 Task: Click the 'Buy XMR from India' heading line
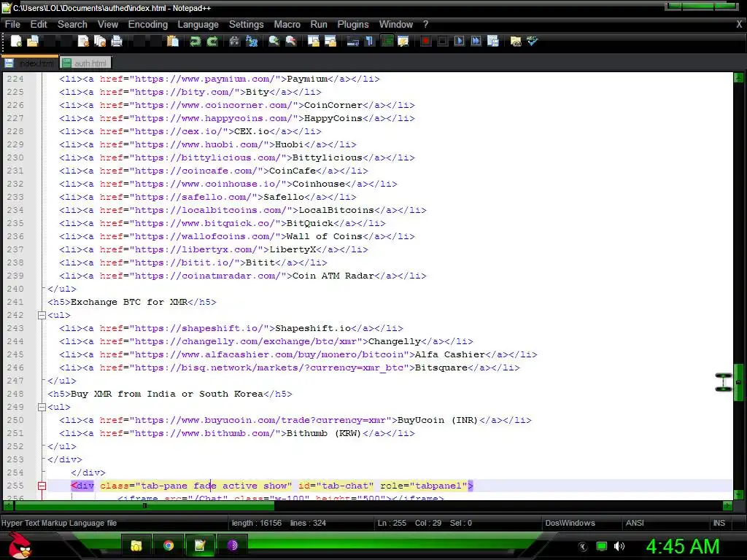click(x=169, y=394)
